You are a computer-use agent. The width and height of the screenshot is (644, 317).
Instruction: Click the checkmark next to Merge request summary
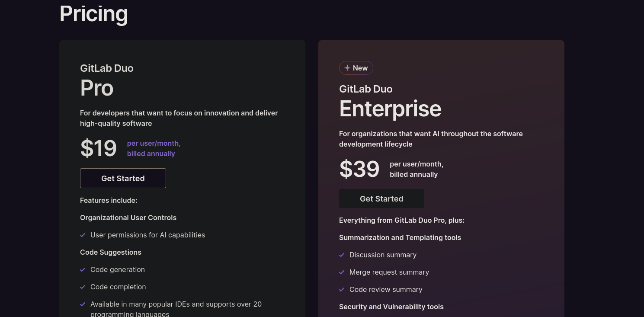point(342,272)
